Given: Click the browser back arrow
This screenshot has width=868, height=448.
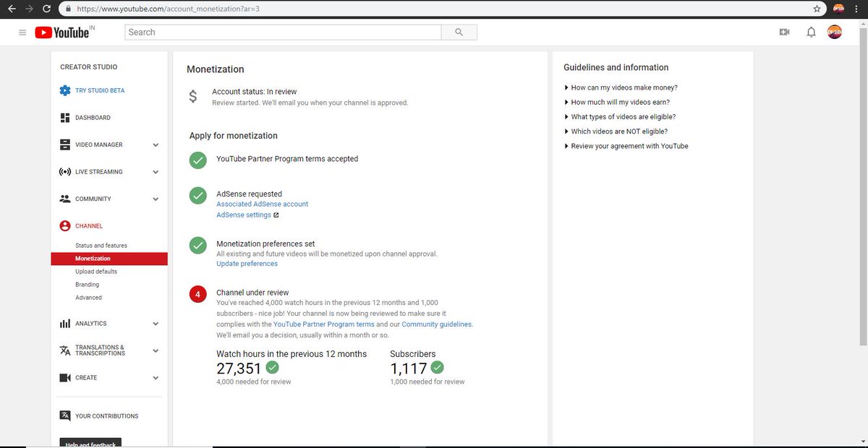Looking at the screenshot, I should click(10, 9).
